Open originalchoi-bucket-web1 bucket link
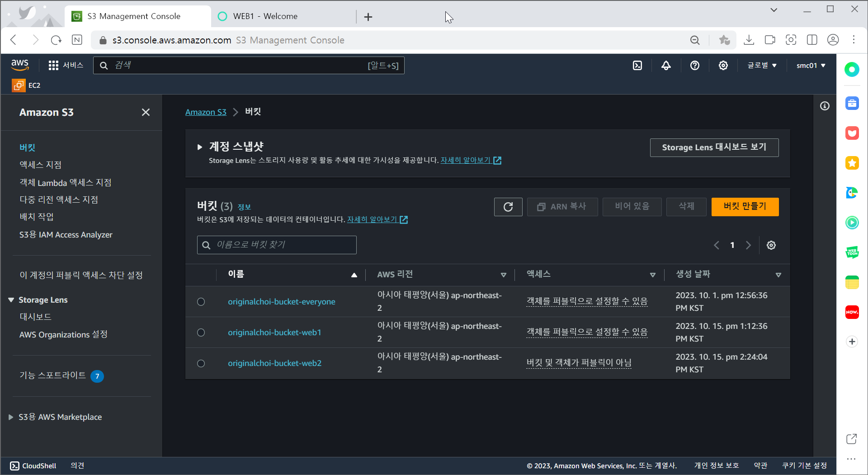This screenshot has height=475, width=868. (274, 332)
